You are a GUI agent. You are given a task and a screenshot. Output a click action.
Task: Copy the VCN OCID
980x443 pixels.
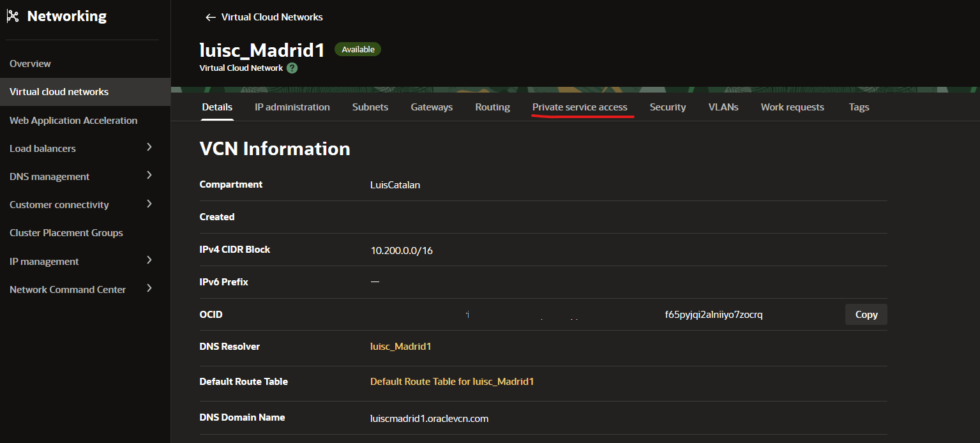tap(866, 314)
